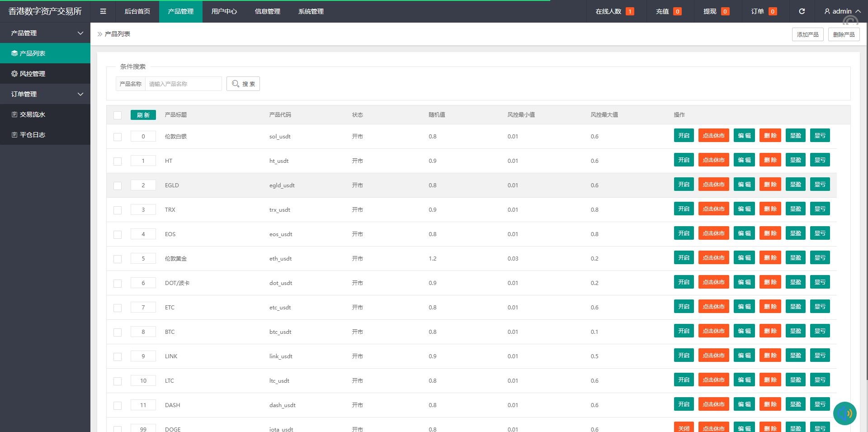Check the checkbox for the HT row

(x=118, y=161)
